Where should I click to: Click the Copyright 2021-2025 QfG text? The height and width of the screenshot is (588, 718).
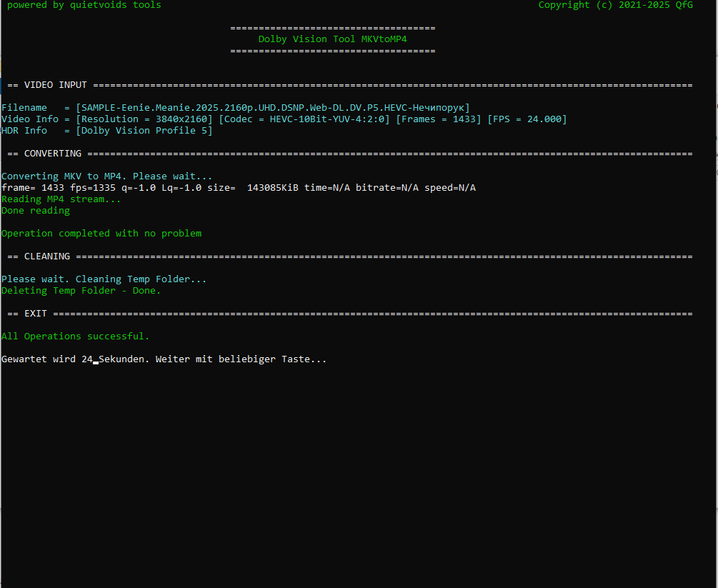(x=615, y=5)
